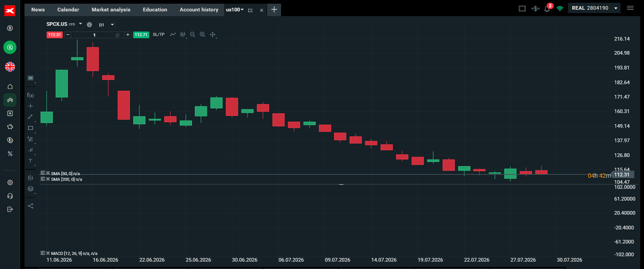The width and height of the screenshot is (644, 269).
Task: Open the Market analysis tab
Action: (x=111, y=10)
